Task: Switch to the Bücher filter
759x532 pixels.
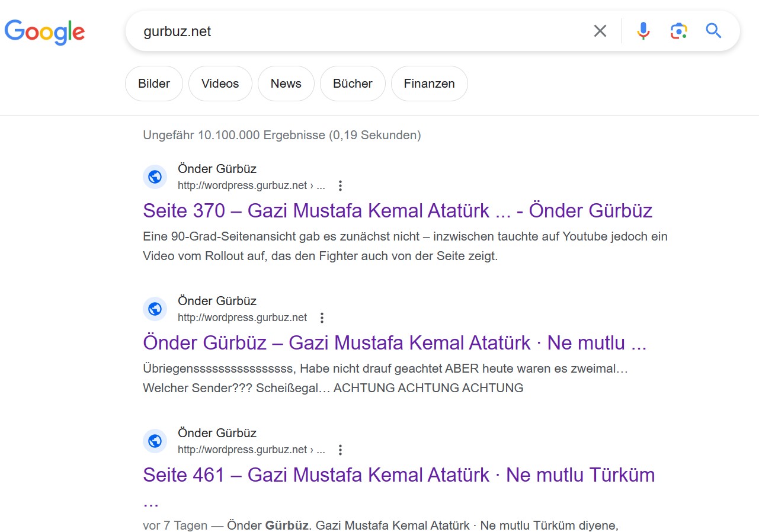Action: [x=353, y=84]
